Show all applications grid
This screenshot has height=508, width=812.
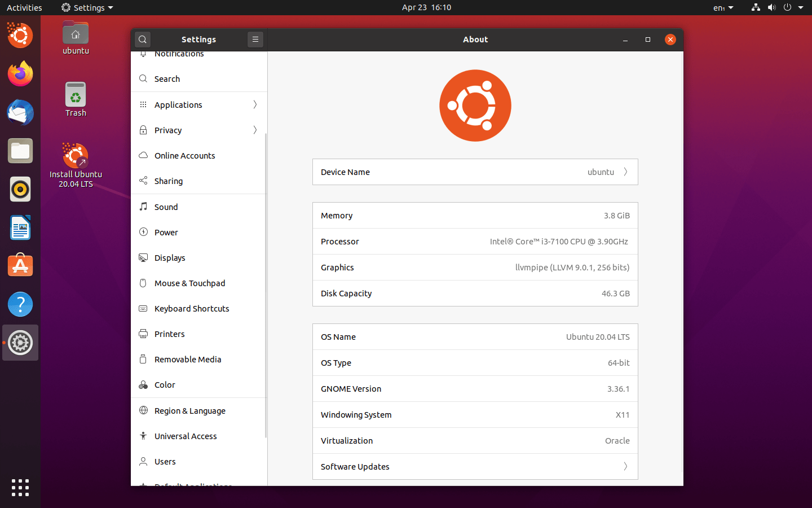tap(20, 487)
